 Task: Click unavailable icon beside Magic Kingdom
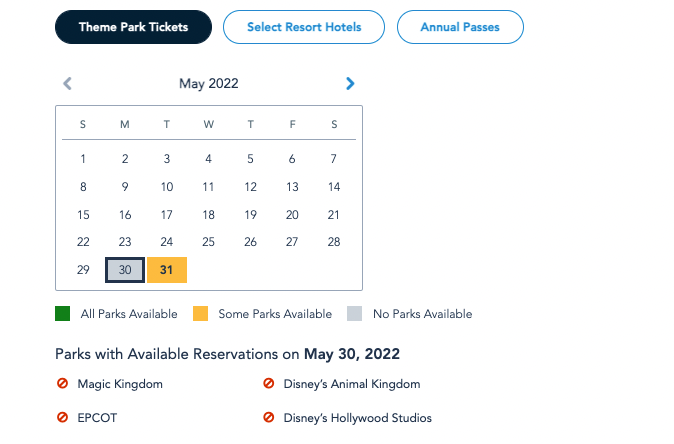click(63, 384)
